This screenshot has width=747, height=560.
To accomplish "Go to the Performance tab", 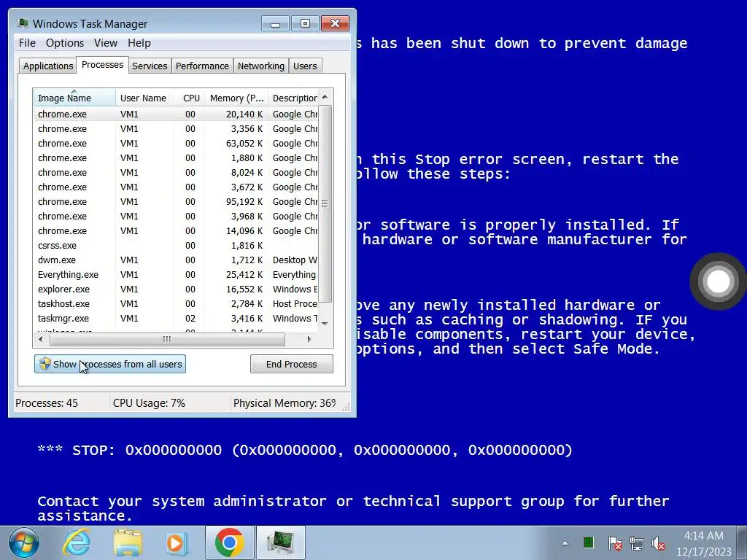I will click(x=202, y=66).
